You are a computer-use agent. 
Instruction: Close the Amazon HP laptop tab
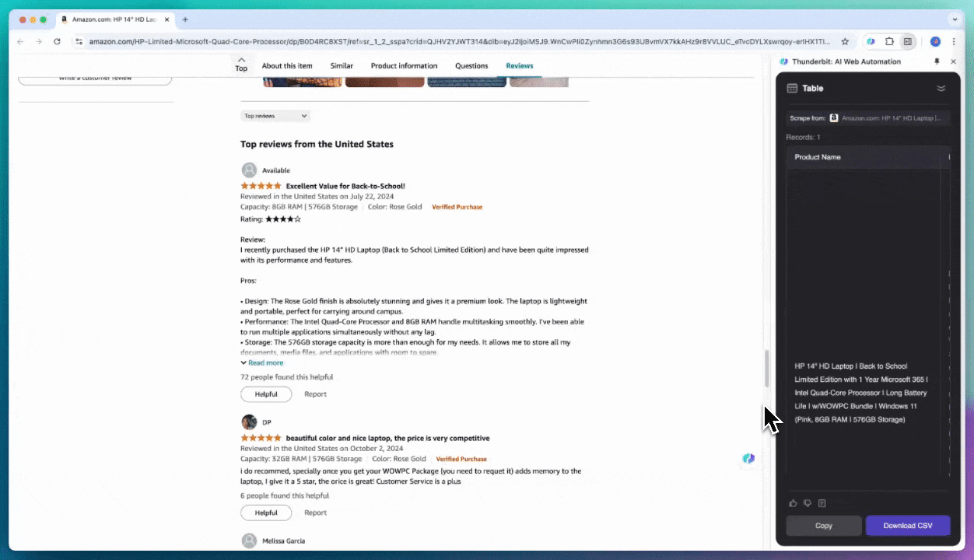point(166,19)
